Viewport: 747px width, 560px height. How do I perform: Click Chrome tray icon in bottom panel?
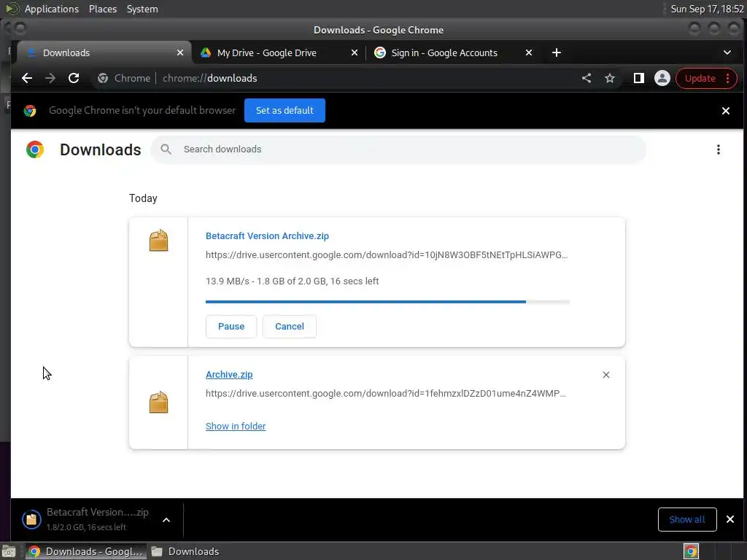691,551
